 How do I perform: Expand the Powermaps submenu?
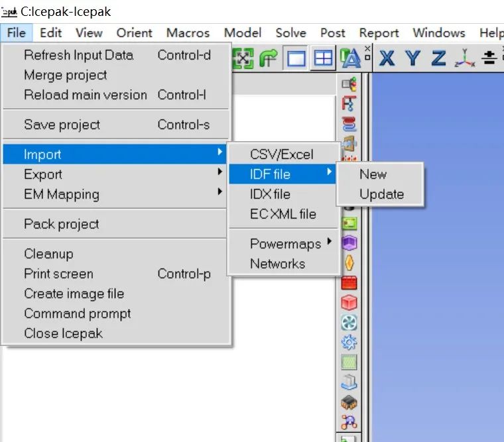point(284,244)
